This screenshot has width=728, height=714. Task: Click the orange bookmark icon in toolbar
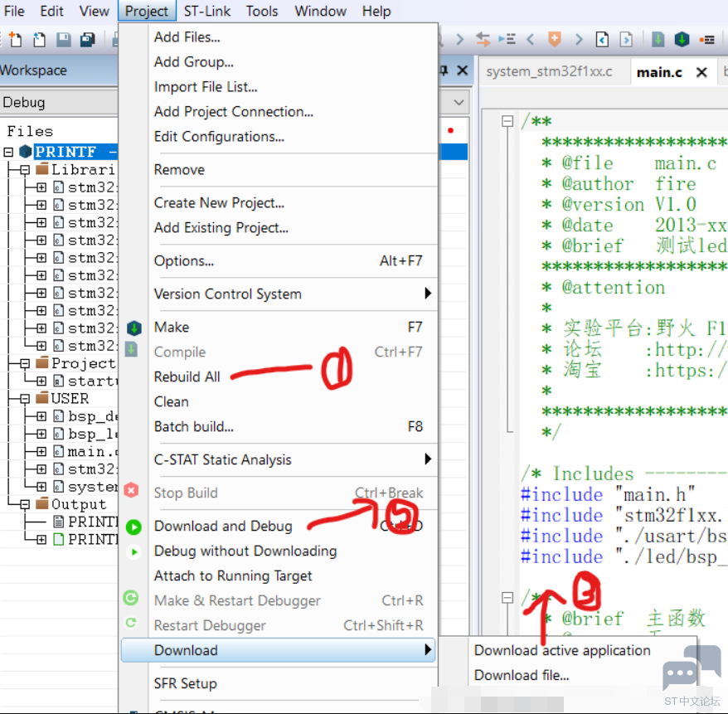554,39
